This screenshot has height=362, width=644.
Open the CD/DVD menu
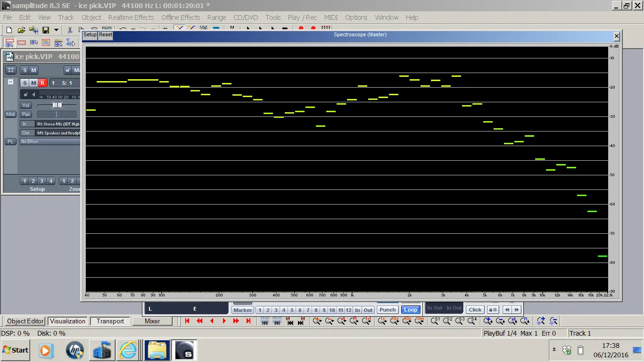click(246, 17)
